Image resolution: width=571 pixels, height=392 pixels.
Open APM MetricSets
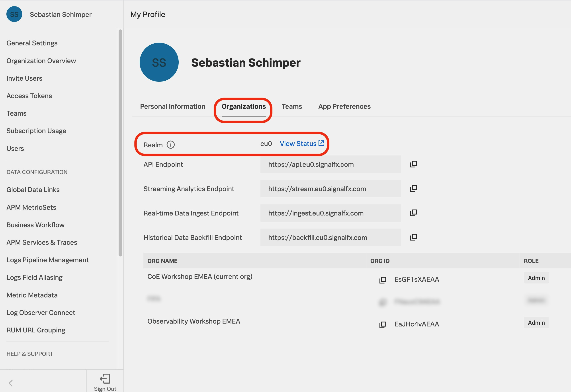tap(31, 207)
